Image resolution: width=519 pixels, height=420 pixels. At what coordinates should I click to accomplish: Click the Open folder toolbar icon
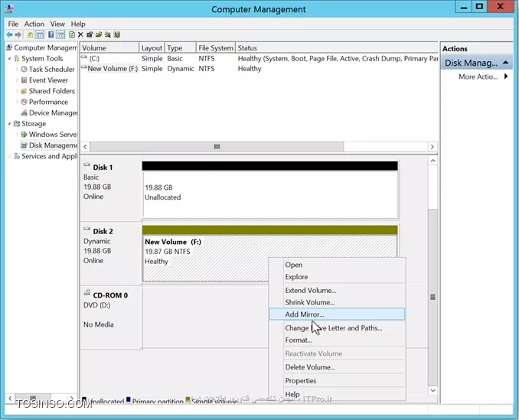tap(98, 34)
